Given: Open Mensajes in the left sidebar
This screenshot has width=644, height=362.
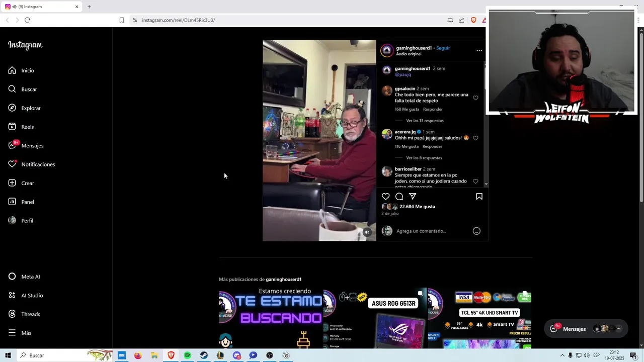Looking at the screenshot, I should tap(26, 145).
